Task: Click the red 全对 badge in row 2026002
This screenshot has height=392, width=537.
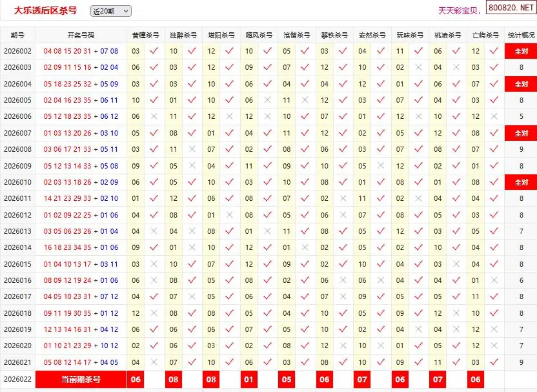Action: [521, 51]
